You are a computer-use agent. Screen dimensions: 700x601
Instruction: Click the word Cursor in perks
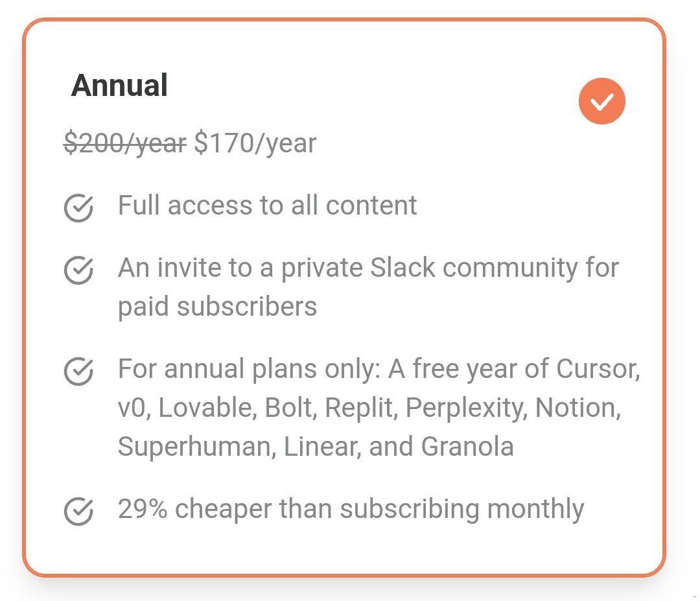pyautogui.click(x=596, y=370)
